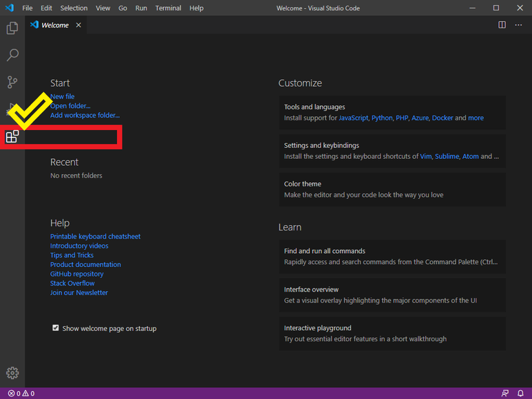This screenshot has width=532, height=399.
Task: Click Add workspace folder link
Action: coord(85,116)
